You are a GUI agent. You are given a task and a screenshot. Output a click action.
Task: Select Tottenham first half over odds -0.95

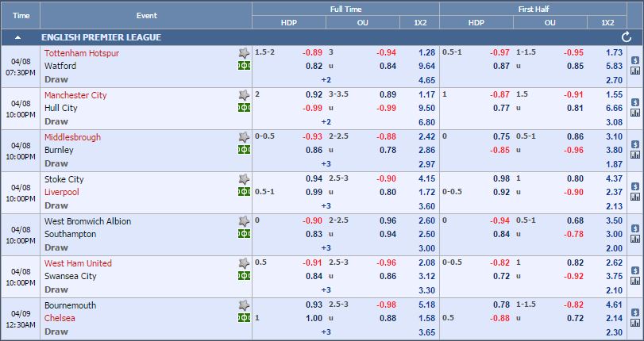(573, 52)
